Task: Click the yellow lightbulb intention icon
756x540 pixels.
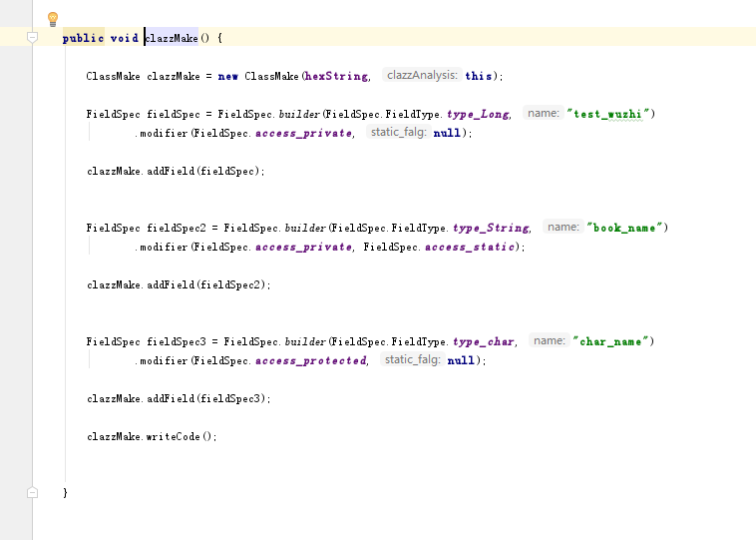Action: tap(53, 19)
